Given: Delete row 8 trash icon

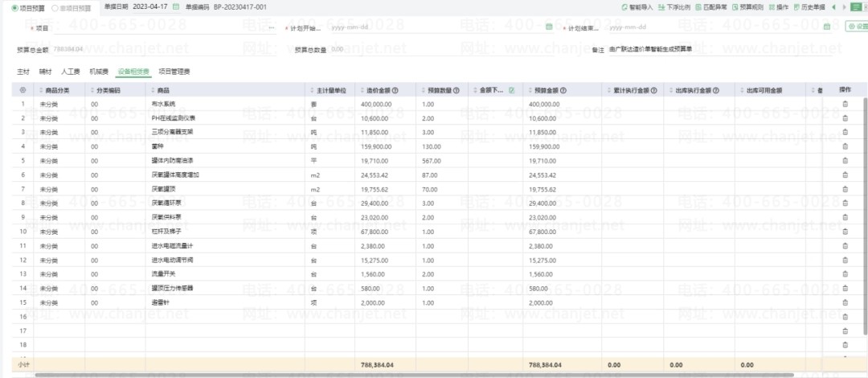Looking at the screenshot, I should click(x=845, y=203).
